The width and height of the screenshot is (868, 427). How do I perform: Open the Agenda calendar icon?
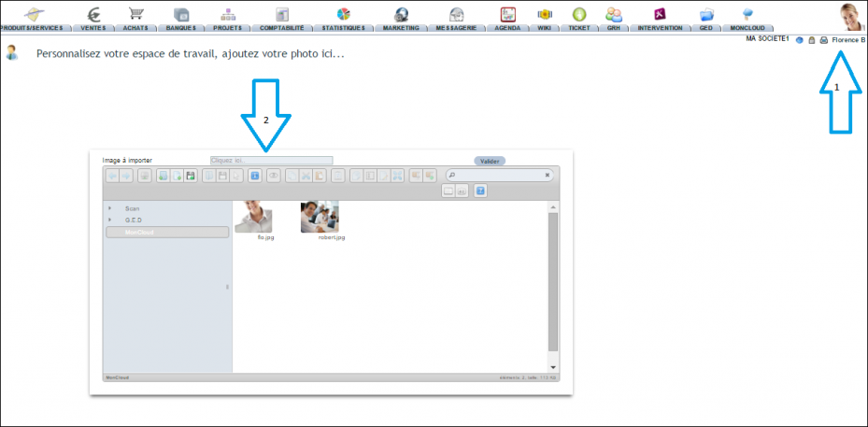click(x=507, y=14)
